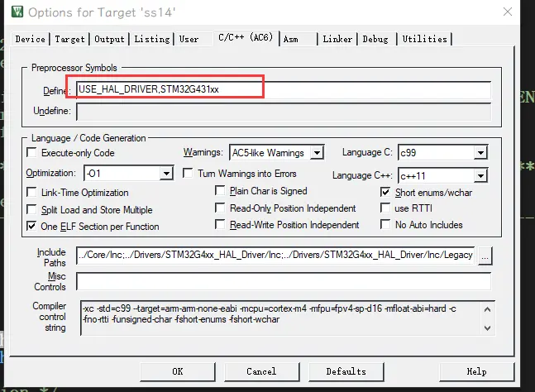Expand the Language C++ dropdown
535x392 pixels.
[480, 175]
